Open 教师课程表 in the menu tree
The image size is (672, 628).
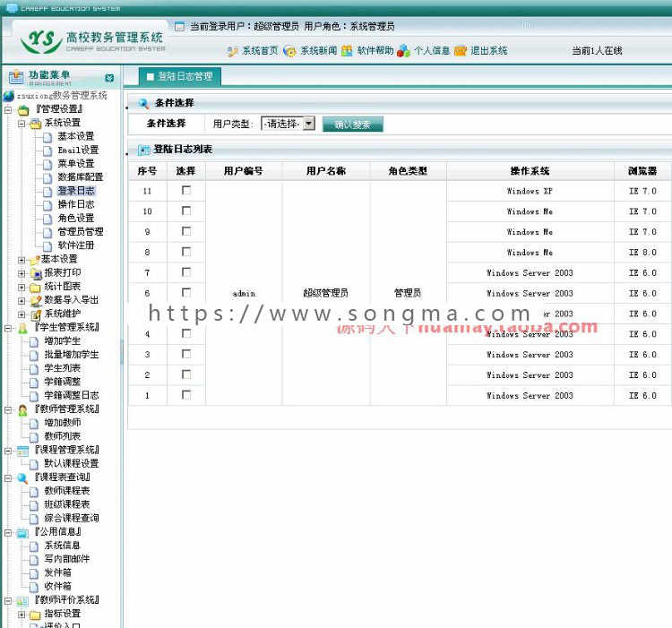[67, 491]
